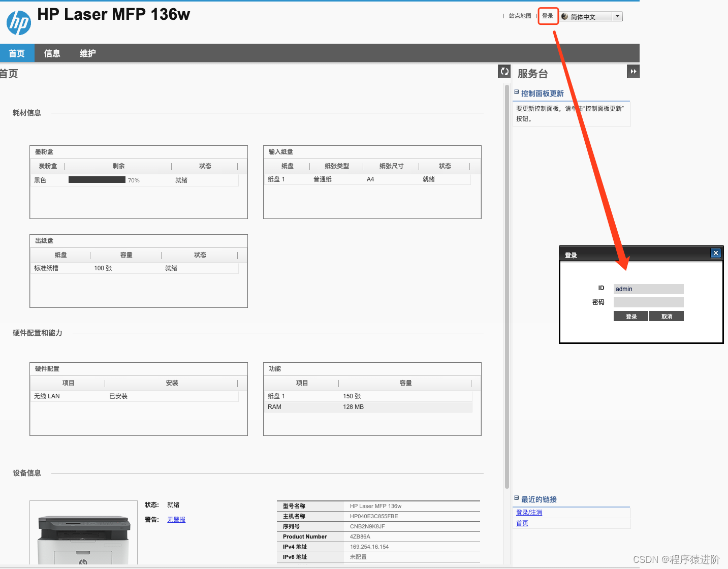Click the 70% toner remaining text
The width and height of the screenshot is (728, 569).
(134, 180)
